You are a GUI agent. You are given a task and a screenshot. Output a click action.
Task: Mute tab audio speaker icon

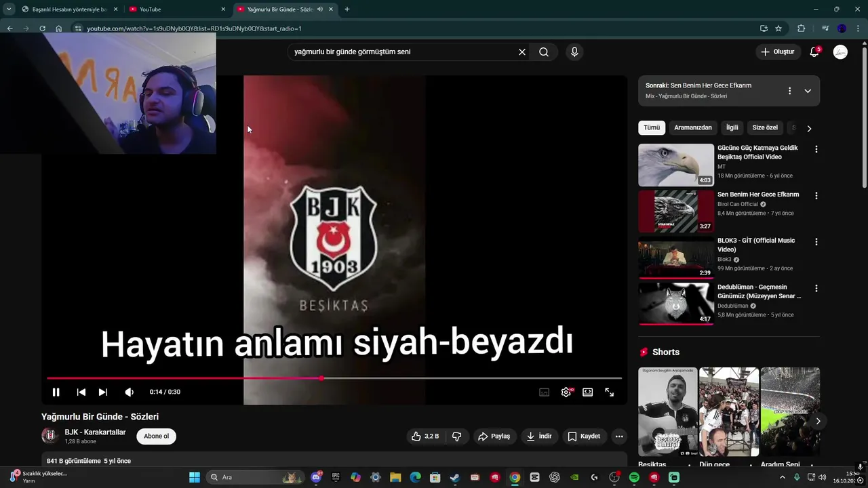pyautogui.click(x=320, y=9)
